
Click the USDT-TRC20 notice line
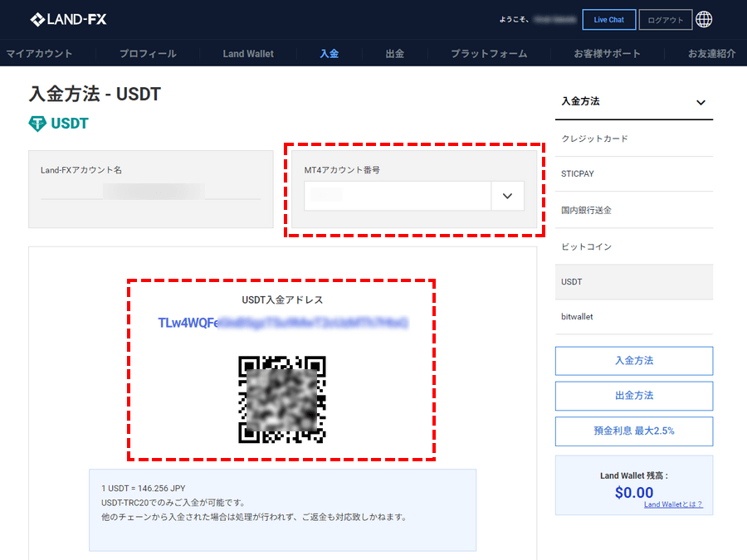coord(174,503)
